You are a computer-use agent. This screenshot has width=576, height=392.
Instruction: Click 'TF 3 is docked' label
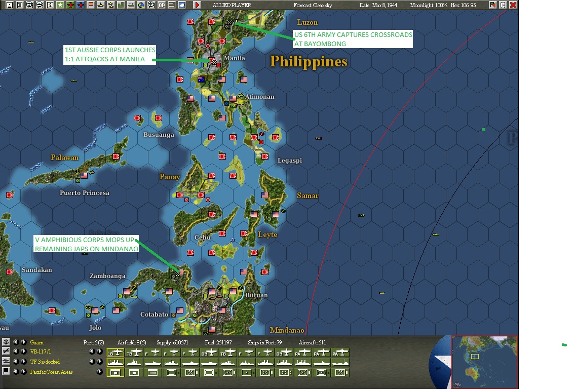(x=45, y=362)
